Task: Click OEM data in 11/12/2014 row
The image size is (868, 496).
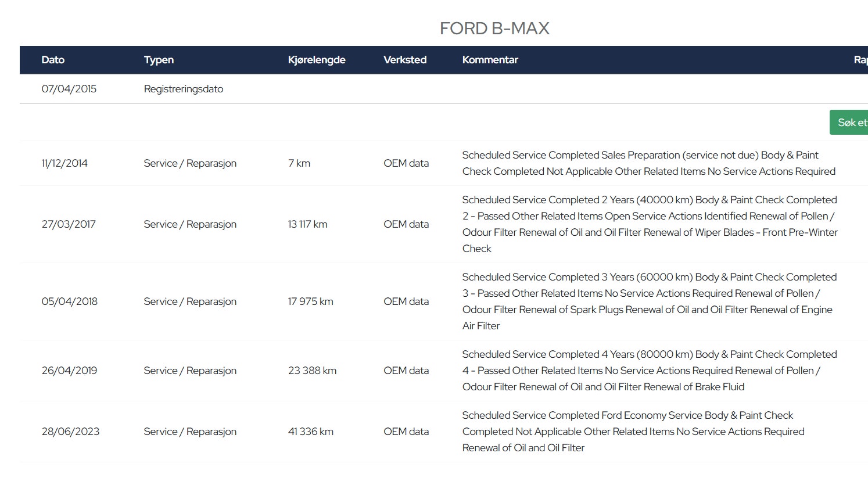Action: click(x=406, y=163)
